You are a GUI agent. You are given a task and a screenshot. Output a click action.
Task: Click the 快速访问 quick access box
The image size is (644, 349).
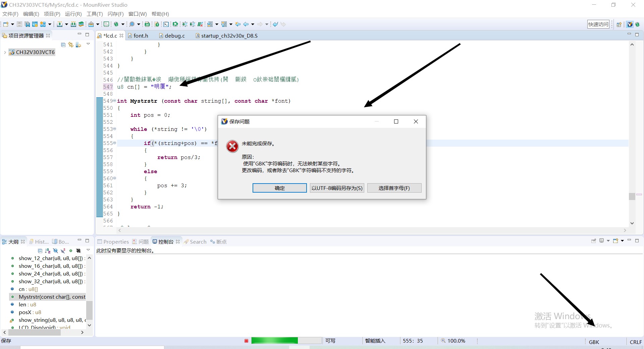598,24
